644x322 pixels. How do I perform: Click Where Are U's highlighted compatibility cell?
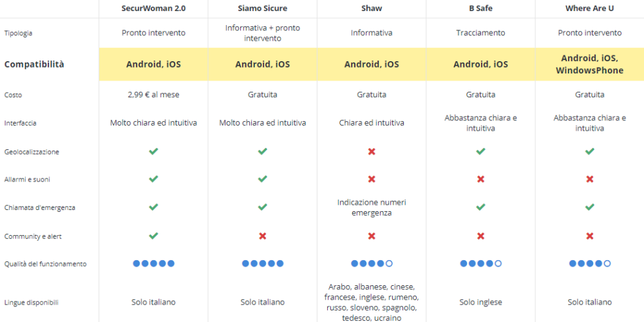(x=590, y=64)
